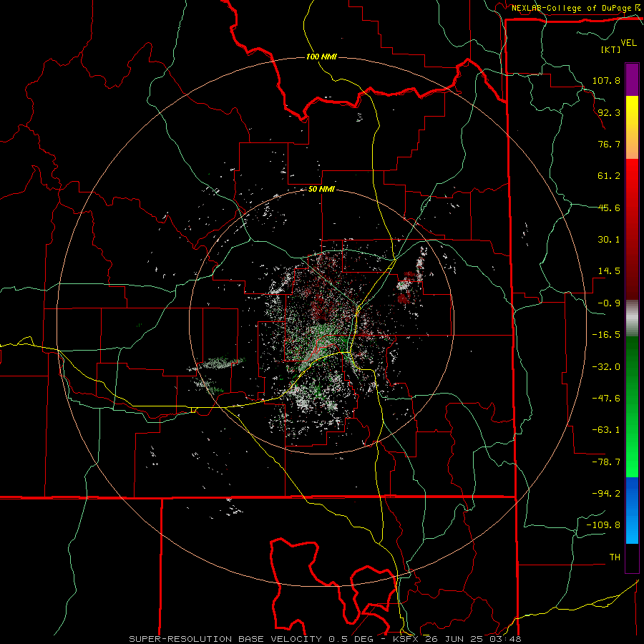
Task: Select the 92.3 legend value
Action: click(609, 112)
